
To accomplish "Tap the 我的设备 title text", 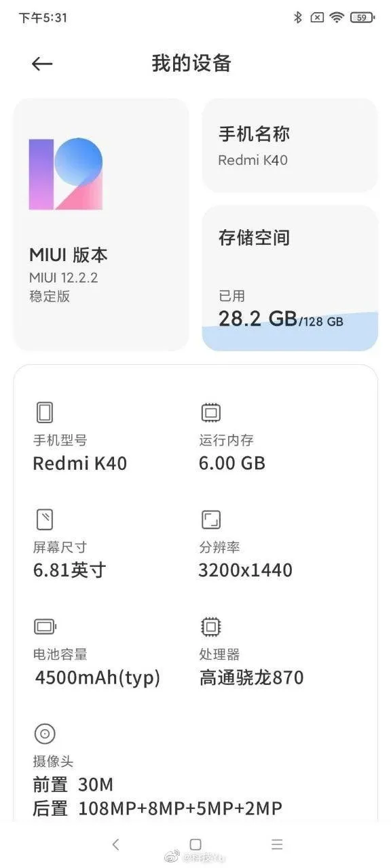I will tap(191, 63).
